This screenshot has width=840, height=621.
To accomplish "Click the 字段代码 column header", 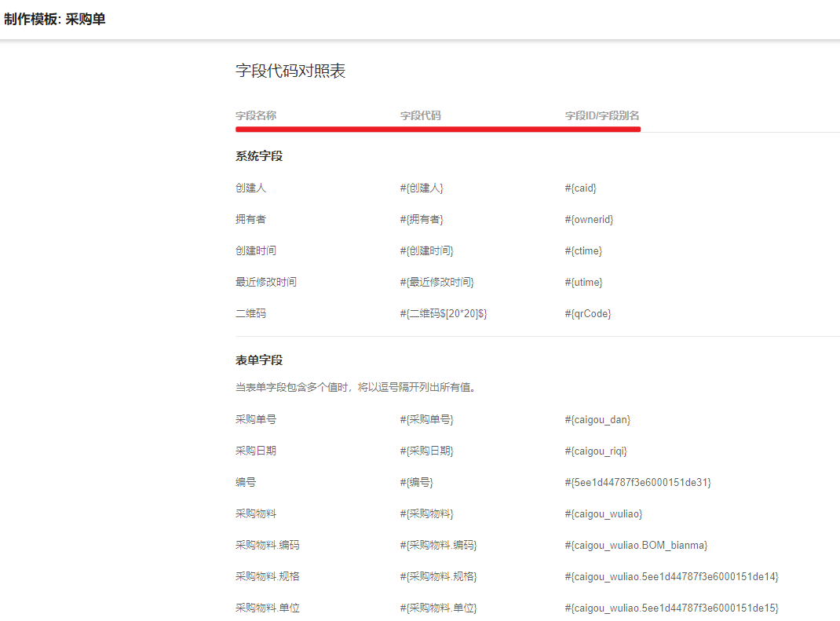I will (x=421, y=115).
